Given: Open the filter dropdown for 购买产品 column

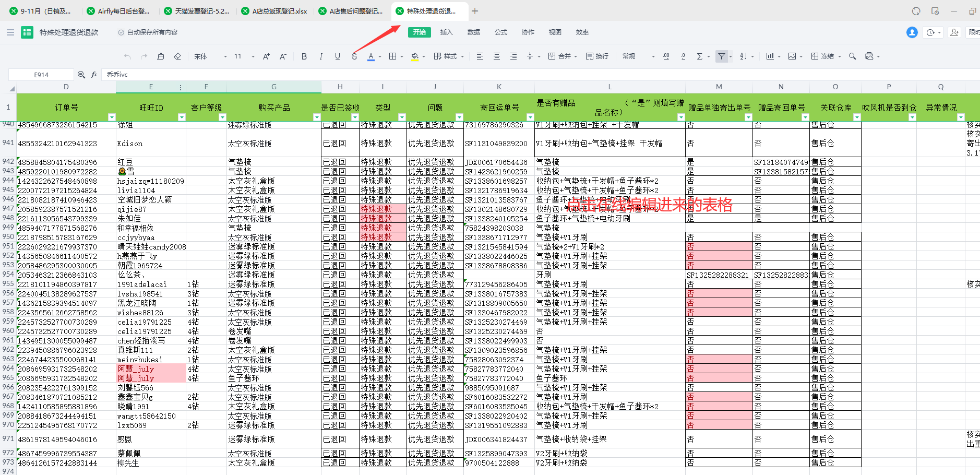Looking at the screenshot, I should pos(316,117).
